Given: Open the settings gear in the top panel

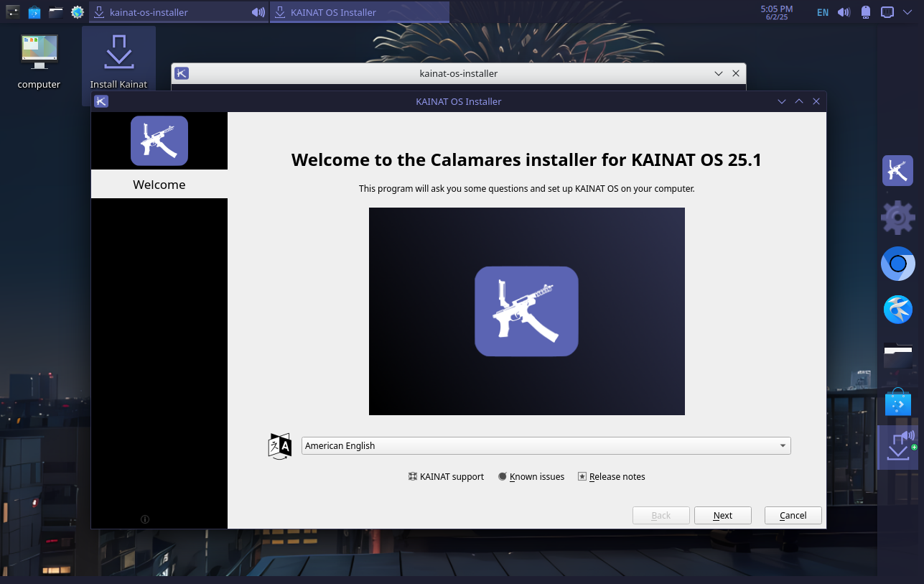Looking at the screenshot, I should (78, 12).
